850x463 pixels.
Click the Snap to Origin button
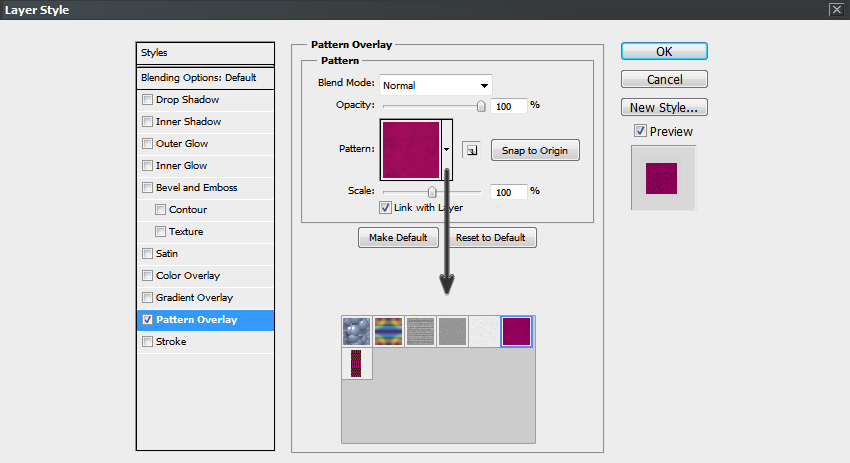[534, 151]
